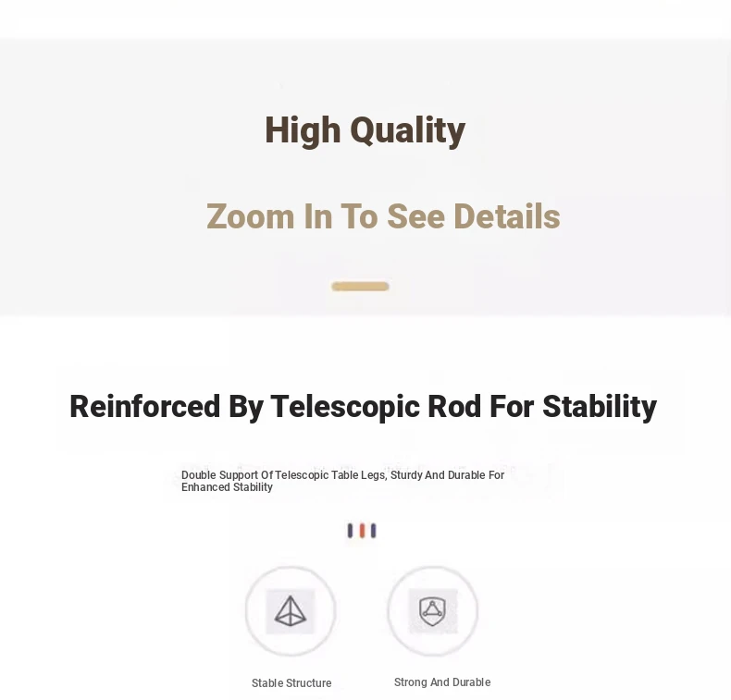The height and width of the screenshot is (700, 731).
Task: Click the Enhanced Stability text line
Action: coord(227,487)
